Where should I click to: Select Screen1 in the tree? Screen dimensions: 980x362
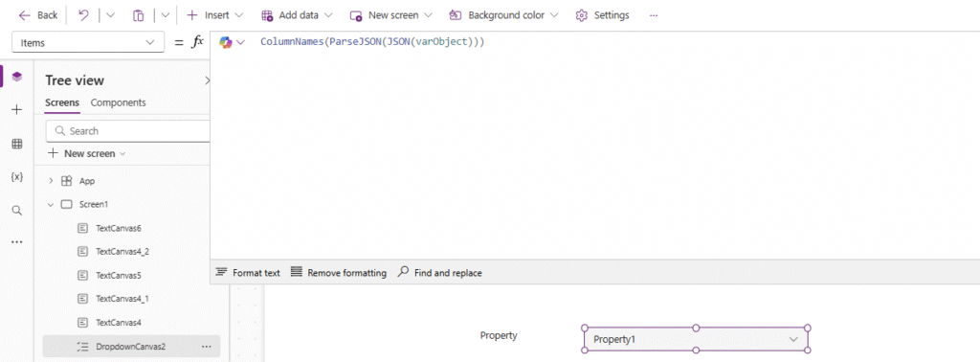95,204
